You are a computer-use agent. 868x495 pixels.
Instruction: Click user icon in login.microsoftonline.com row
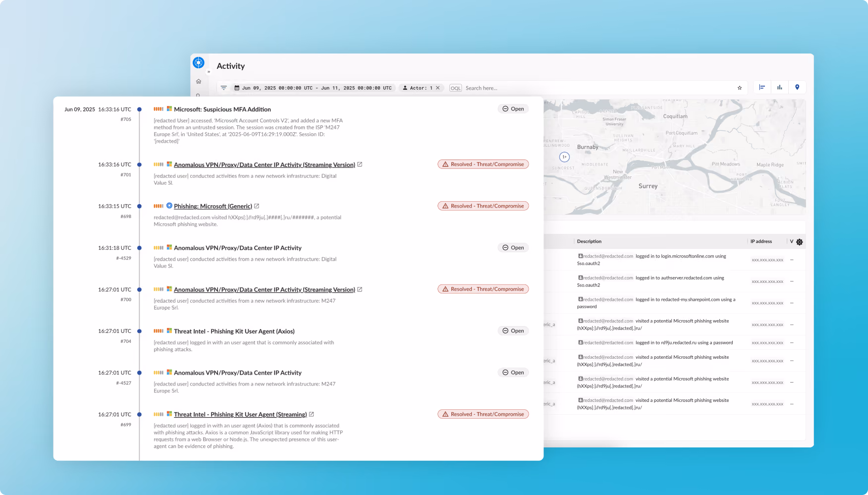click(x=580, y=256)
